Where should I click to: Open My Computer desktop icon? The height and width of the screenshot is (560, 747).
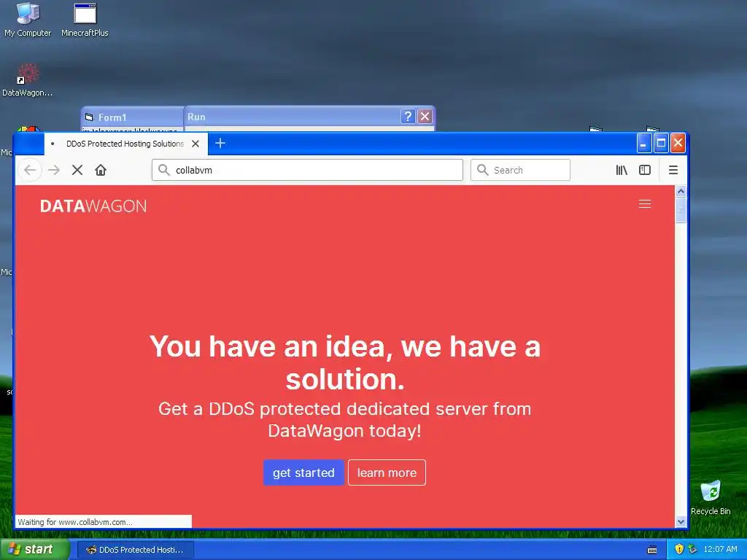pyautogui.click(x=28, y=20)
